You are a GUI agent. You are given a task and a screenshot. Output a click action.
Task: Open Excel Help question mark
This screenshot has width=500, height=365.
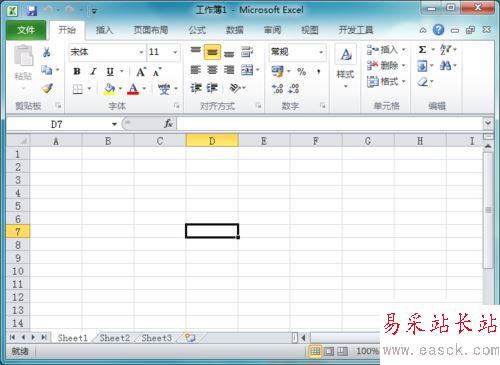(x=439, y=30)
